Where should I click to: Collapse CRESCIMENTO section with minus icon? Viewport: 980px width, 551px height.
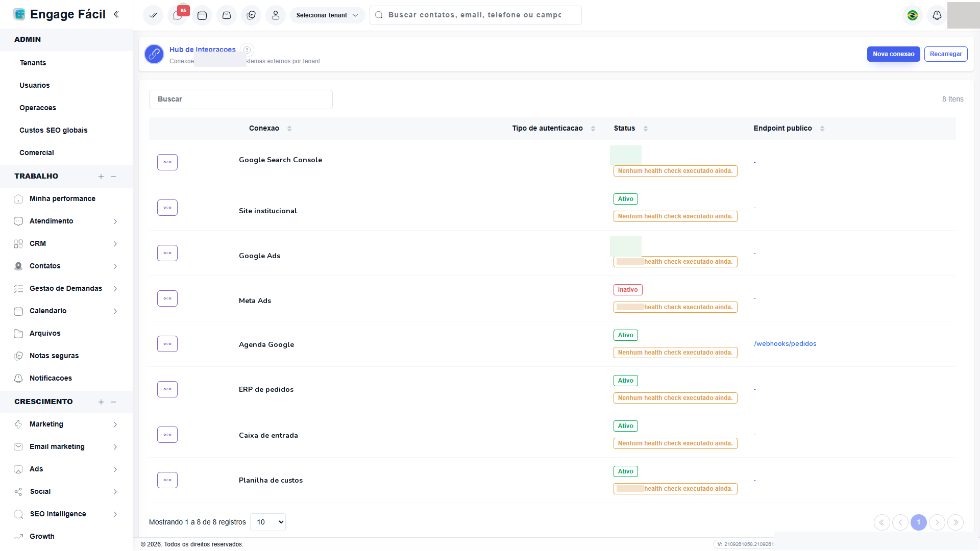[x=113, y=402]
